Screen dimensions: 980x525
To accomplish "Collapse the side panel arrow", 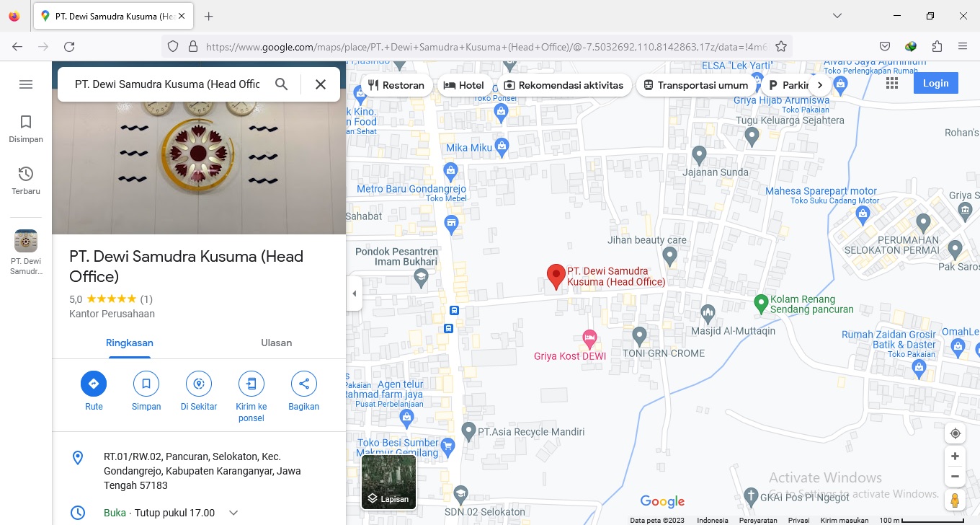I will 354,294.
